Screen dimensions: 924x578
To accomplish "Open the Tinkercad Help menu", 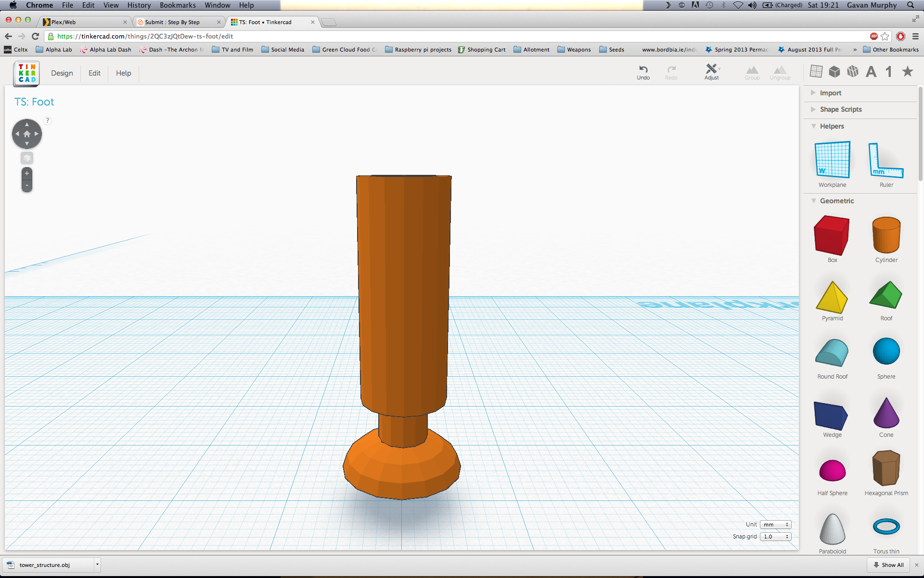I will pyautogui.click(x=124, y=73).
